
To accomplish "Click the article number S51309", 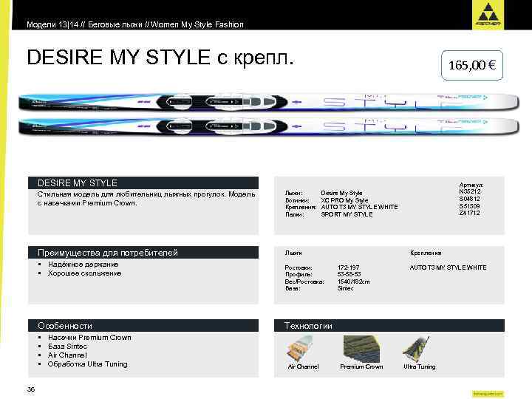I will (x=470, y=206).
